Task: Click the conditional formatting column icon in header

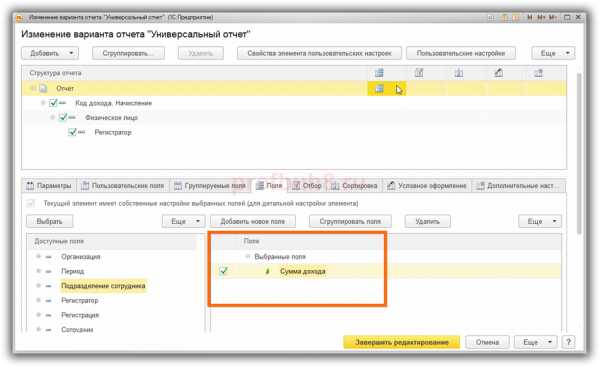Action: click(x=499, y=73)
